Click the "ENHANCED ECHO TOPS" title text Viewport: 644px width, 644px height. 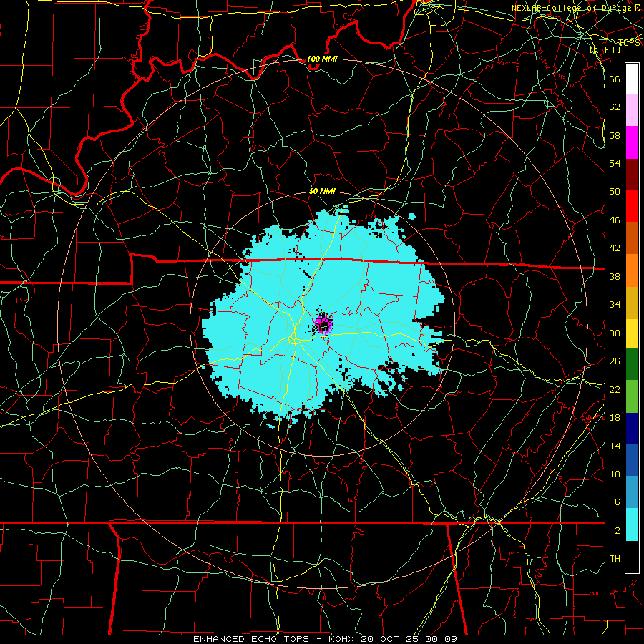coord(251,639)
